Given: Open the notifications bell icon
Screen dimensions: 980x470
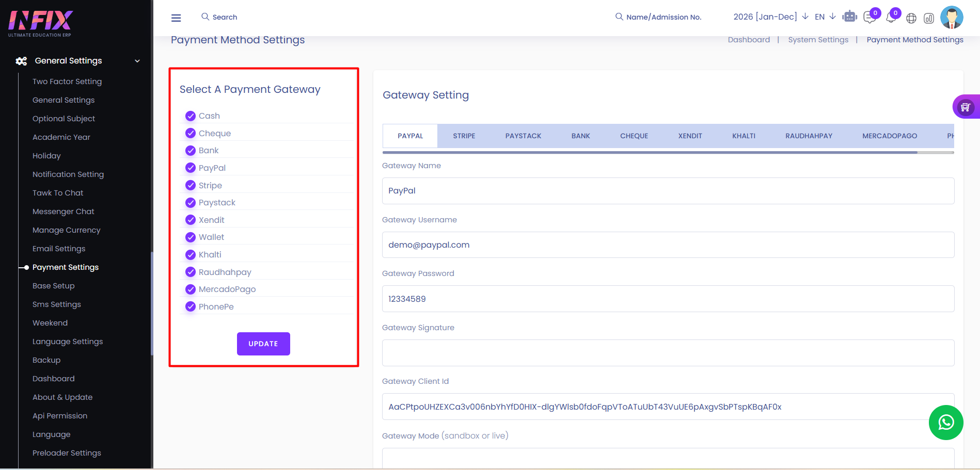Looking at the screenshot, I should tap(891, 18).
